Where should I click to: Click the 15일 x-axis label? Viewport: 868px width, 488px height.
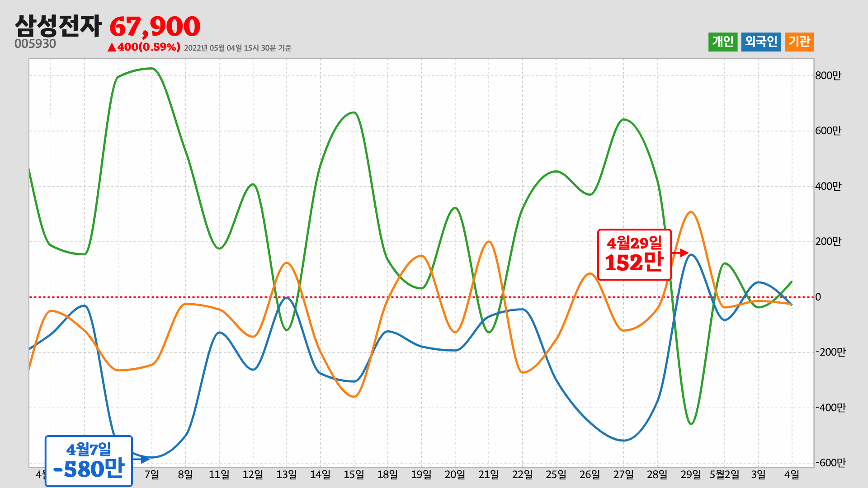tap(354, 474)
